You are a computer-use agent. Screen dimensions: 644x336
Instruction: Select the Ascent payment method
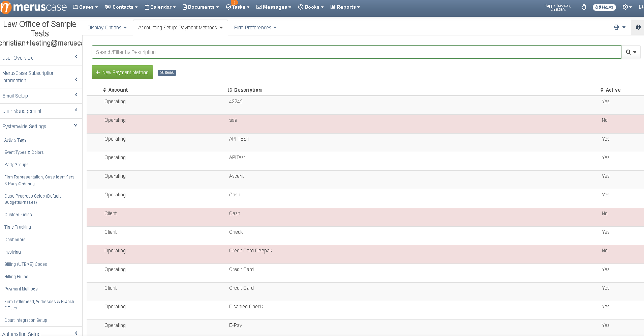click(x=365, y=180)
